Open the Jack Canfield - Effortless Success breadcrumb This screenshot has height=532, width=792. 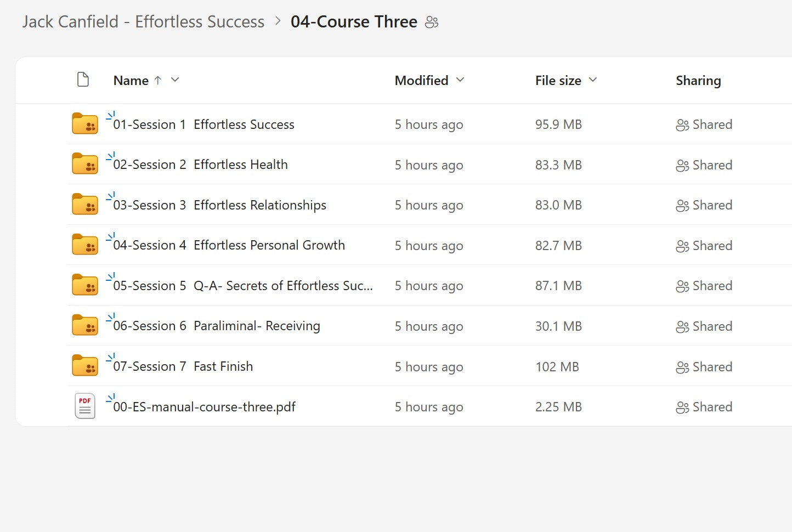(x=143, y=21)
